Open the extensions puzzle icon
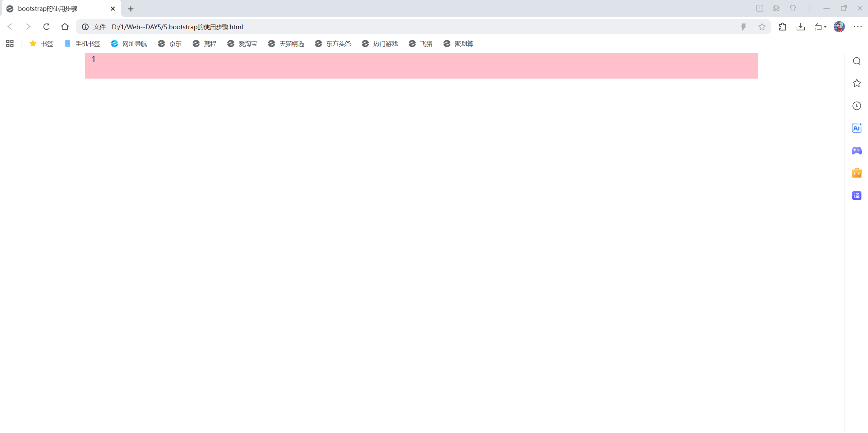Viewport: 868px width, 433px height. [x=782, y=27]
